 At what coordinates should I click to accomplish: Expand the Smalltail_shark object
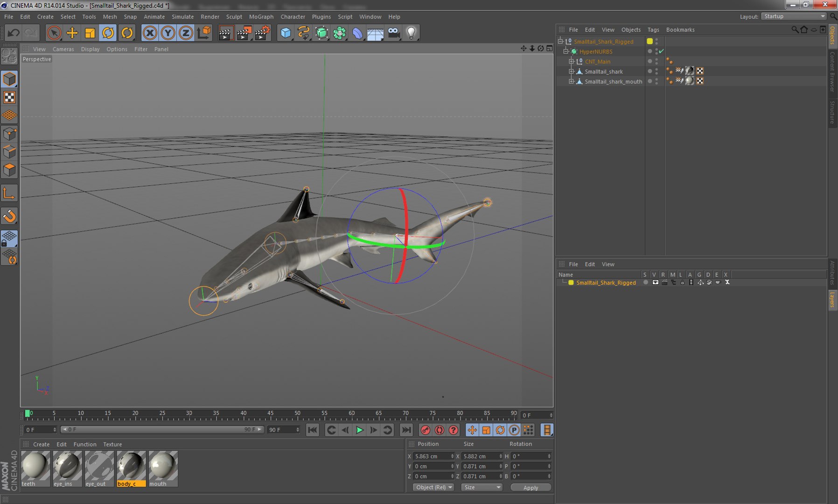tap(571, 71)
